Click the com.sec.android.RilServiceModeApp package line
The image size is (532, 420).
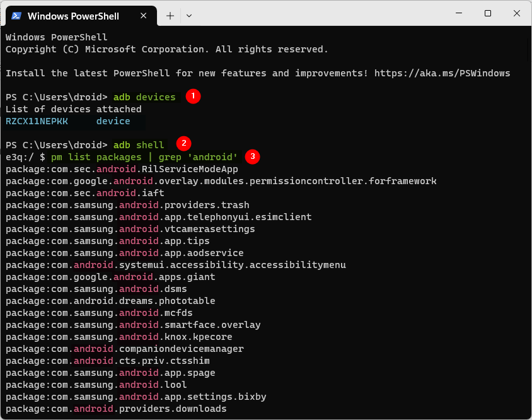[122, 169]
